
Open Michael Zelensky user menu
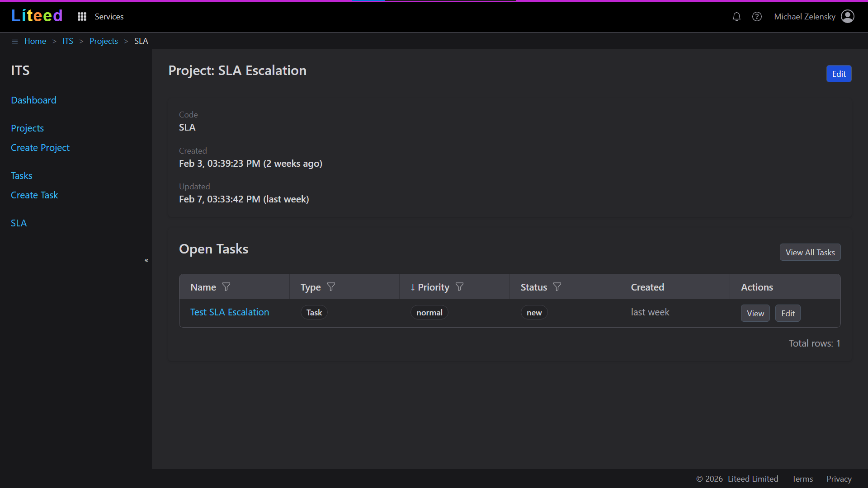804,17
